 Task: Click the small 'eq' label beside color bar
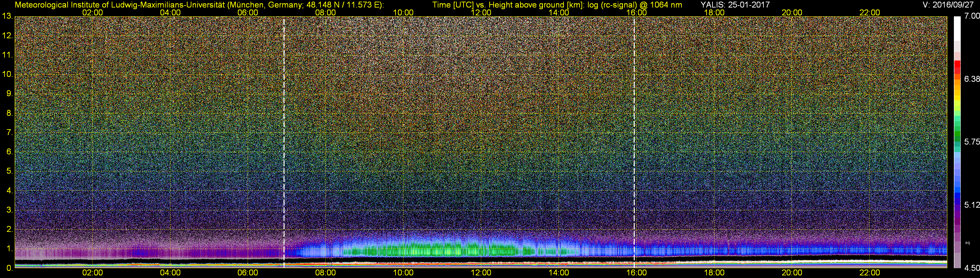[968, 242]
